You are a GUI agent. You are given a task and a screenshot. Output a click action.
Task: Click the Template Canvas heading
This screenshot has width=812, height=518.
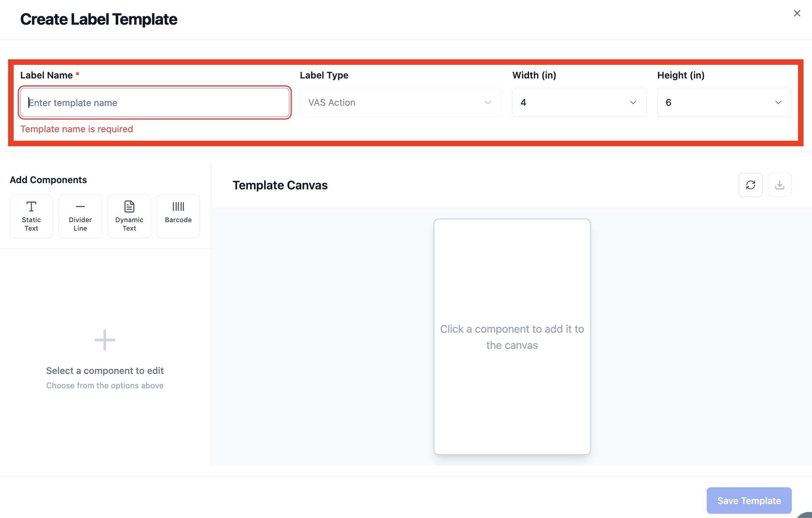280,185
